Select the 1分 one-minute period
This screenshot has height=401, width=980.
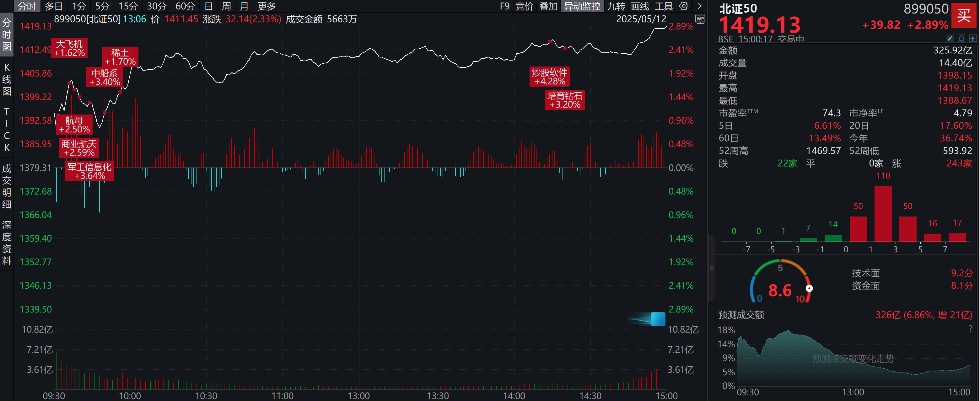coord(79,6)
